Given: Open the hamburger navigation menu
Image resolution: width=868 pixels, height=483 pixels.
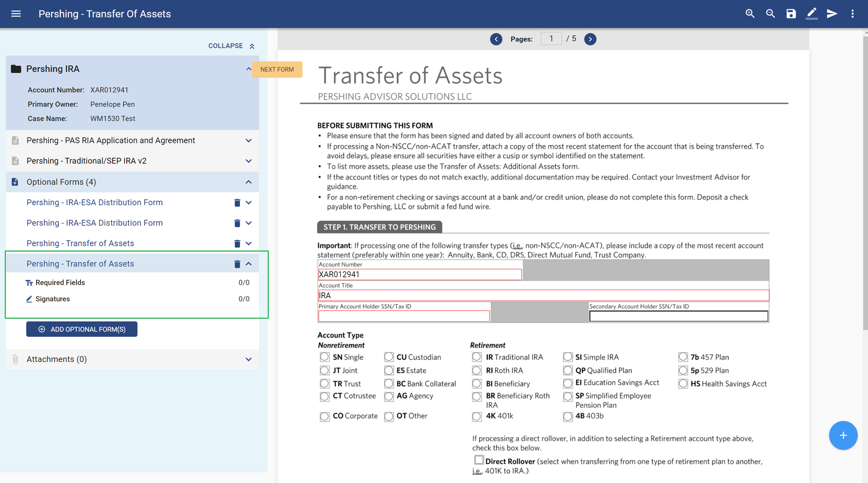Looking at the screenshot, I should point(16,14).
